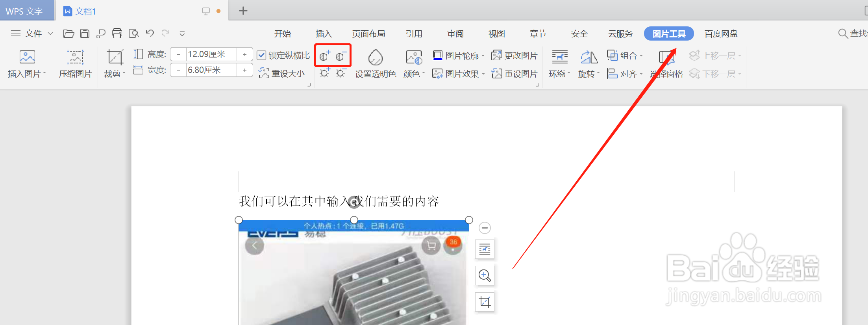This screenshot has height=325, width=868.
Task: Click the Print icon in quick toolbar
Action: 117,33
